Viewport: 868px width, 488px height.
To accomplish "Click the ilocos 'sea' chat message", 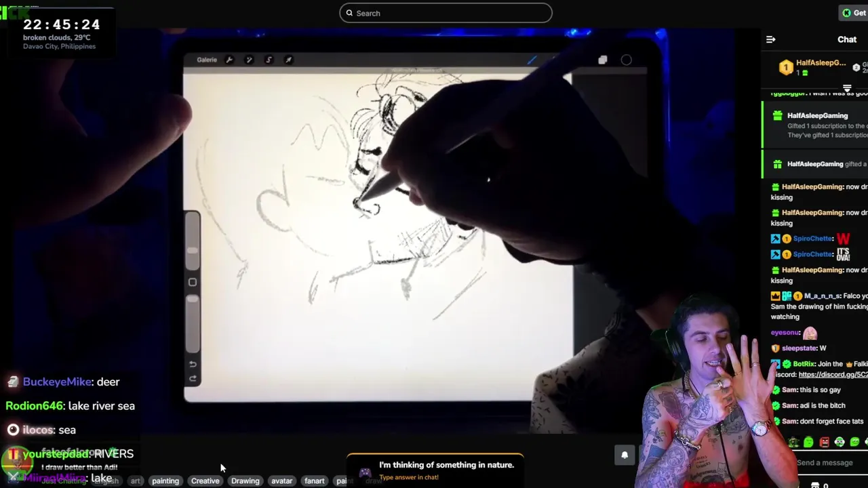I will [41, 430].
